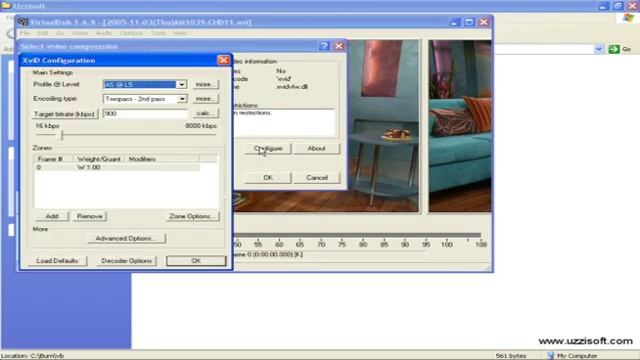Image resolution: width=640 pixels, height=360 pixels.
Task: Click the Frame # column header
Action: coord(54,159)
